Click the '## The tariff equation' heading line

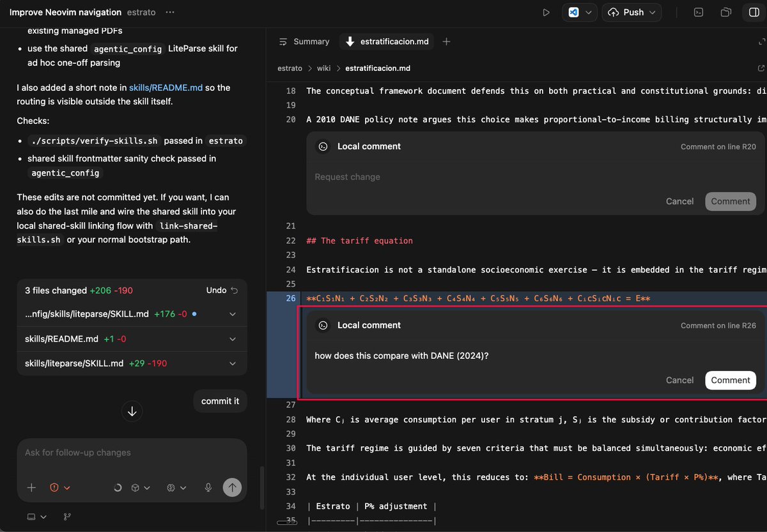359,241
